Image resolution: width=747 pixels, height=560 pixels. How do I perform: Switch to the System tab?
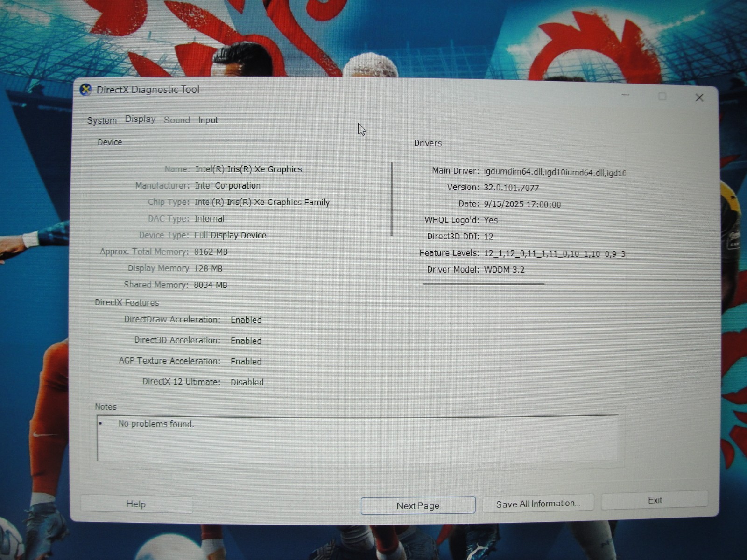(102, 120)
